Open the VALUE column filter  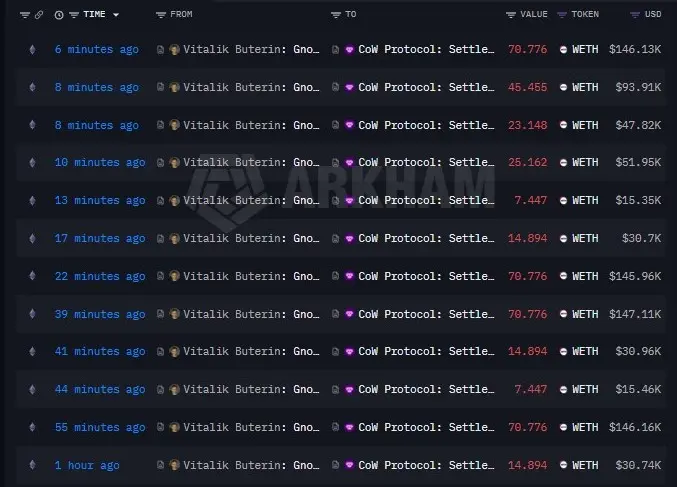(x=511, y=15)
